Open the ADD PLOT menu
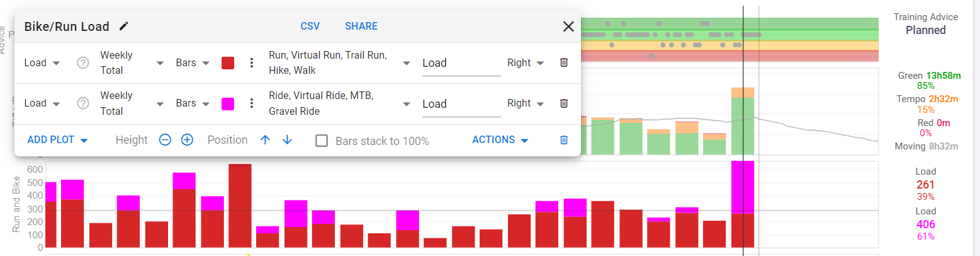Screen dimensions: 980x256 pos(57,140)
